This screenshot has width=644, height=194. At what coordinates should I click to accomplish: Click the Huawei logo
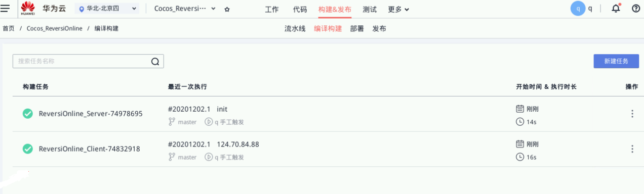[28, 9]
